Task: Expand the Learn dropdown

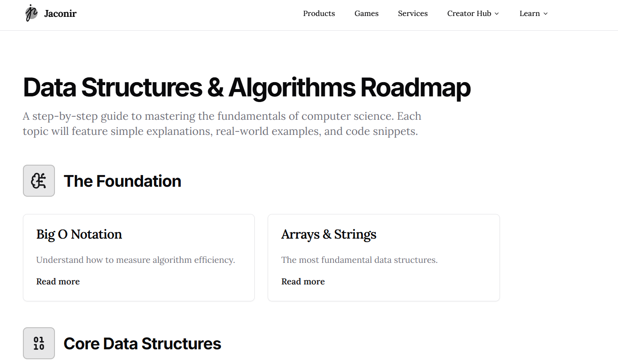Action: pyautogui.click(x=533, y=13)
